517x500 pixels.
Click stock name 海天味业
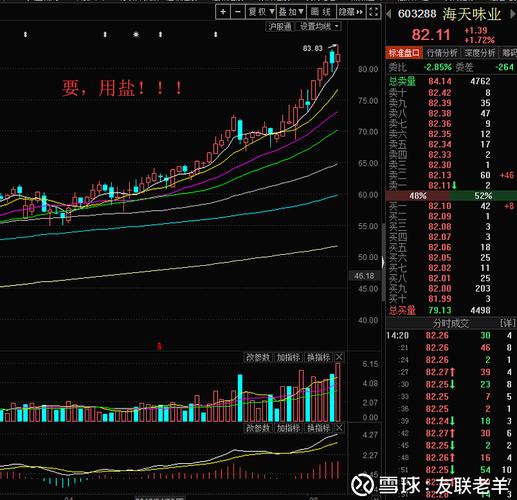point(472,14)
